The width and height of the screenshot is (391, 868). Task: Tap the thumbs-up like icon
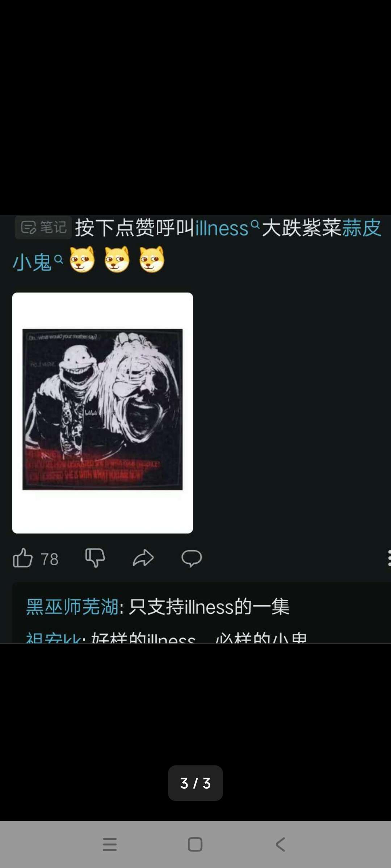click(23, 558)
